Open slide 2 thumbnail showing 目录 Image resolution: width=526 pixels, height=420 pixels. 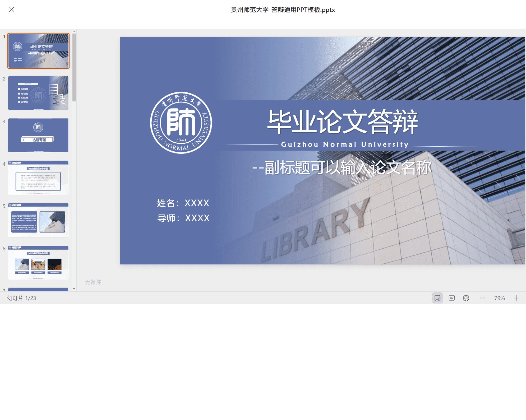pyautogui.click(x=38, y=93)
